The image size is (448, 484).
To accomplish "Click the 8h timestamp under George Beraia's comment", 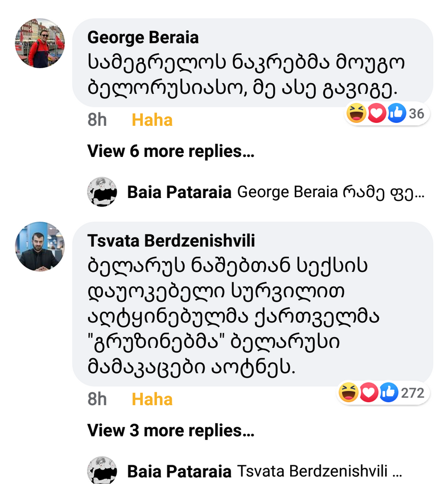I will [x=97, y=120].
